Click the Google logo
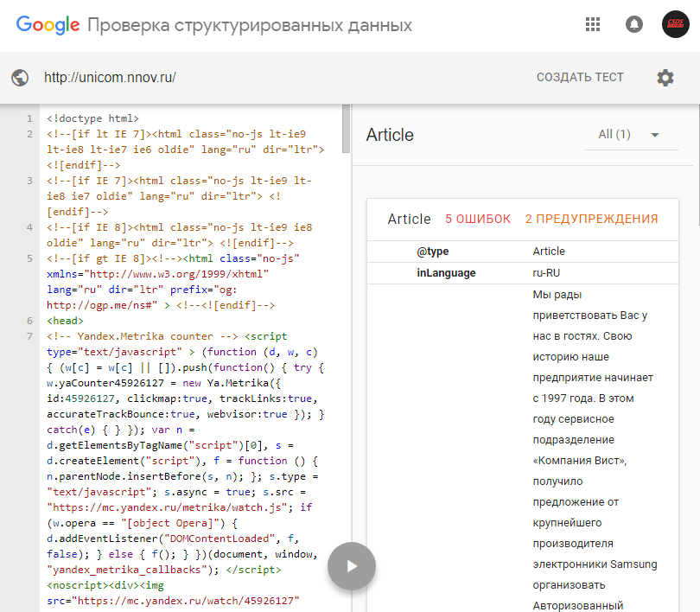 [x=48, y=24]
